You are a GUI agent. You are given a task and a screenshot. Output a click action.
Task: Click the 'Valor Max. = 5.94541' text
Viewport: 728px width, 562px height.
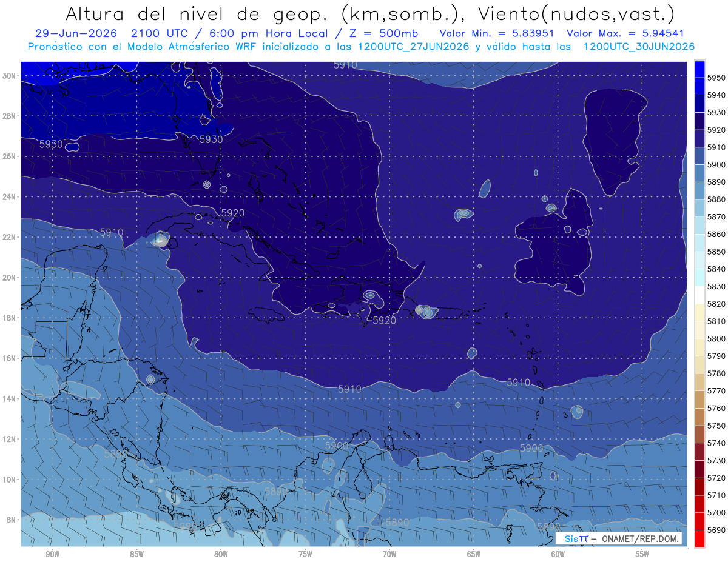coord(625,33)
